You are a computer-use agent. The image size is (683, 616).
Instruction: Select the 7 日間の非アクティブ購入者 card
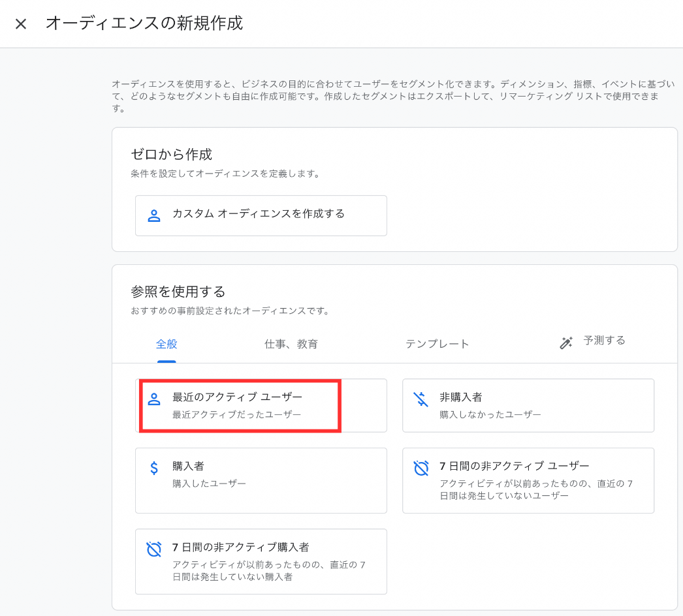pos(261,562)
